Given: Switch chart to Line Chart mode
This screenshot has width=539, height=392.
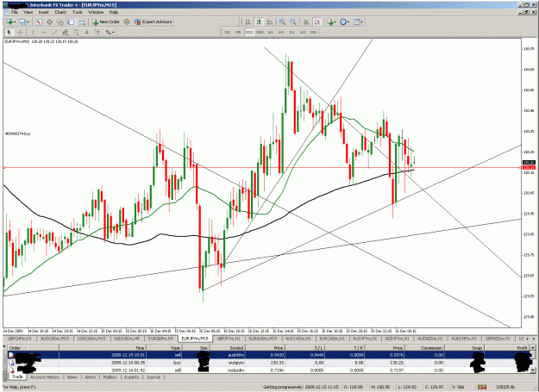Looking at the screenshot, I should (x=270, y=22).
